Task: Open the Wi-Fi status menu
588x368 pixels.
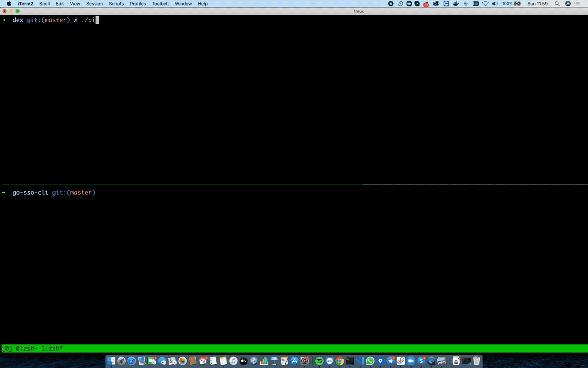Action: click(486, 4)
